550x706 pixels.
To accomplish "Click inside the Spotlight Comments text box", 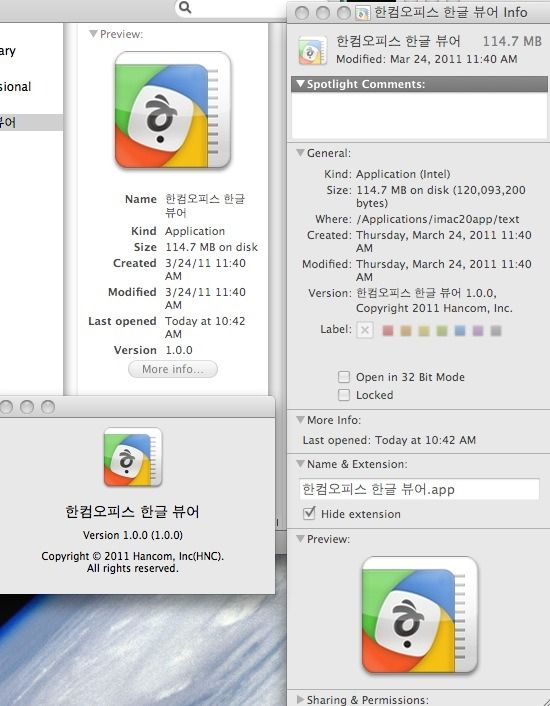I will click(x=419, y=115).
